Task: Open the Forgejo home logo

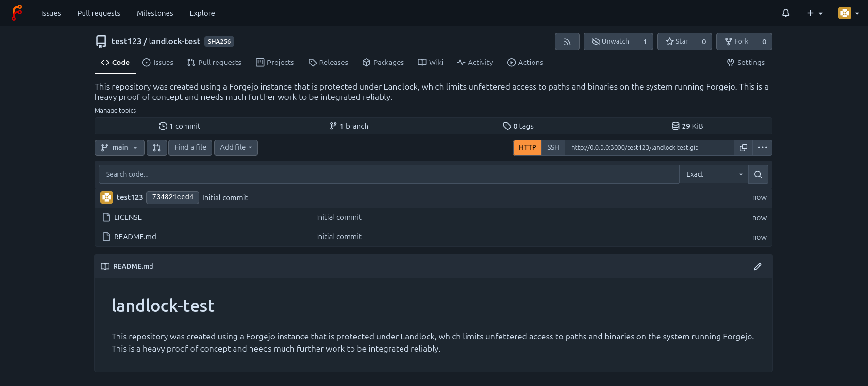Action: pos(17,13)
